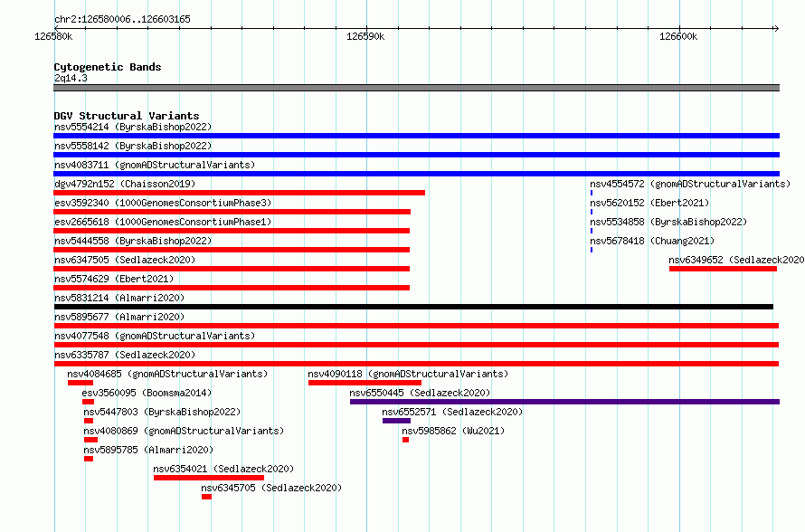Click the 126600k ruler coordinate
Viewport: 805px width, 532px height.
point(678,36)
